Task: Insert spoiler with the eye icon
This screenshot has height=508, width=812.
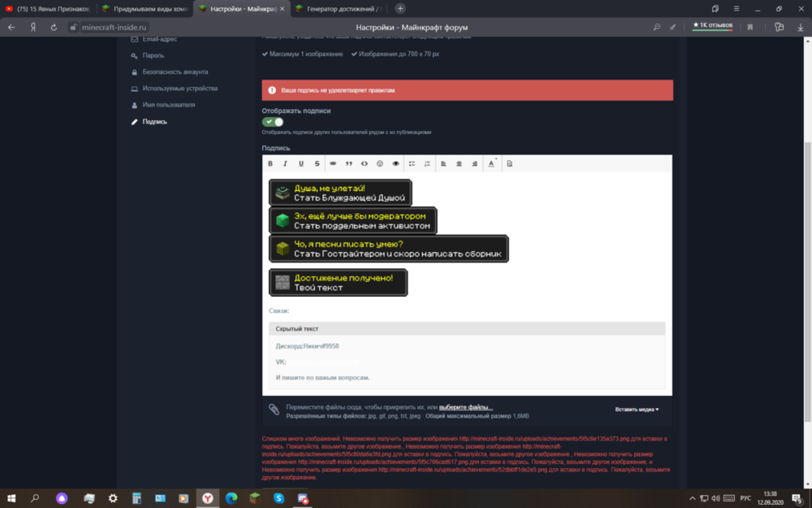Action: coord(395,164)
